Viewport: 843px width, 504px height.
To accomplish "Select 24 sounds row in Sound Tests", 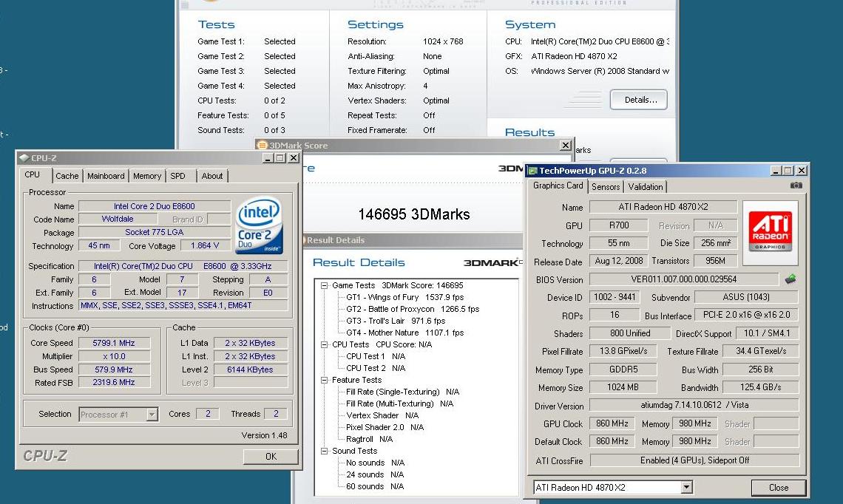I will click(374, 474).
